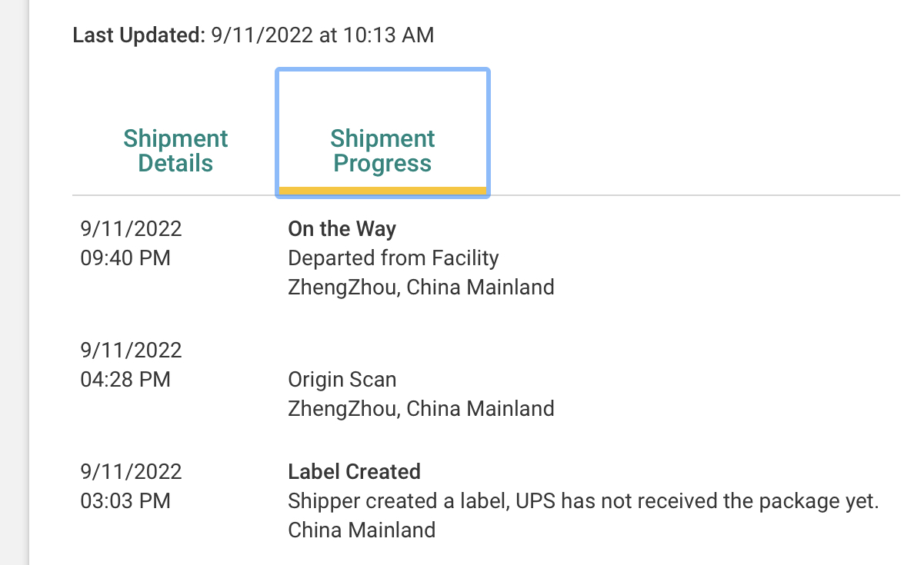Image resolution: width=924 pixels, height=565 pixels.
Task: Click the 'Departed from Facility' text
Action: [x=393, y=258]
